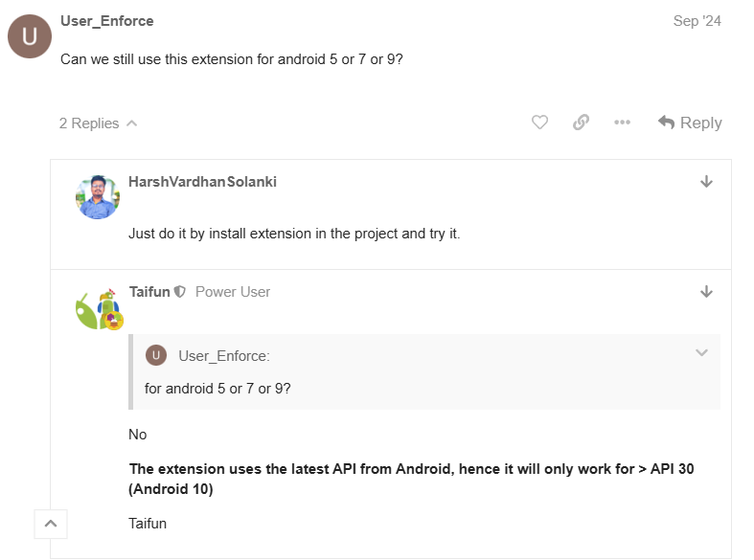Collapse the 2 Replies section
Image resolution: width=754 pixels, height=560 pixels.
[98, 123]
